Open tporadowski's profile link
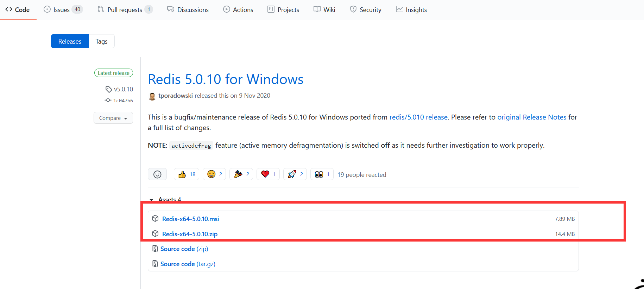 (x=176, y=96)
